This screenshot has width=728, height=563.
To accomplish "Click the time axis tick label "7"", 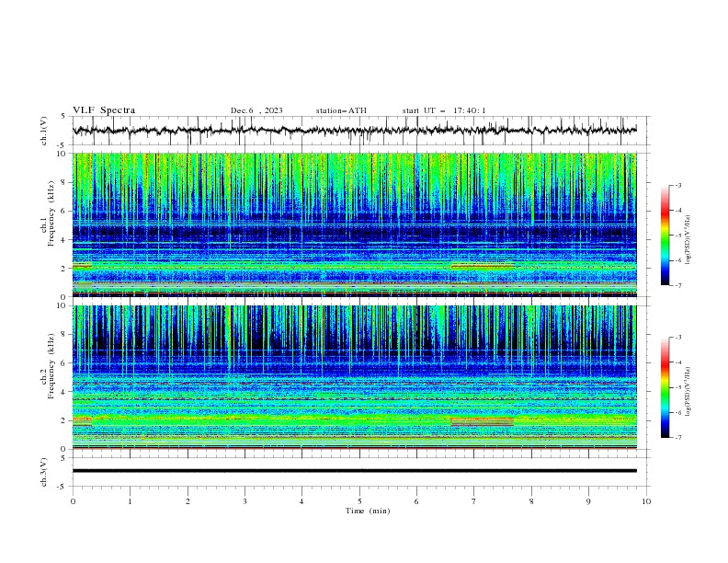I will click(x=474, y=501).
